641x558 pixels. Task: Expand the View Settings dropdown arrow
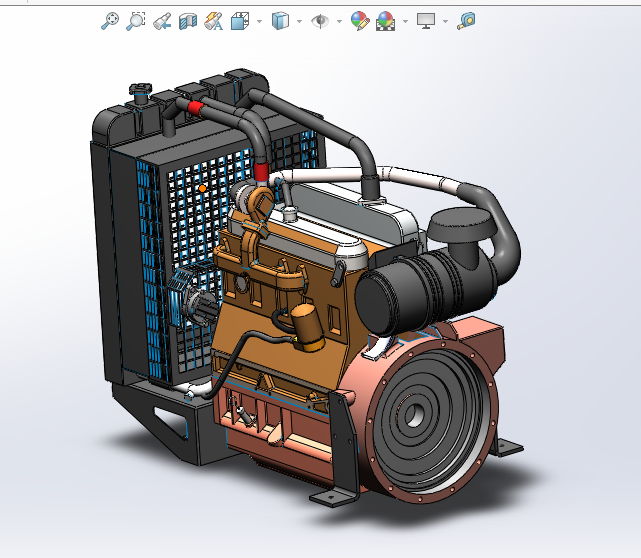point(445,21)
